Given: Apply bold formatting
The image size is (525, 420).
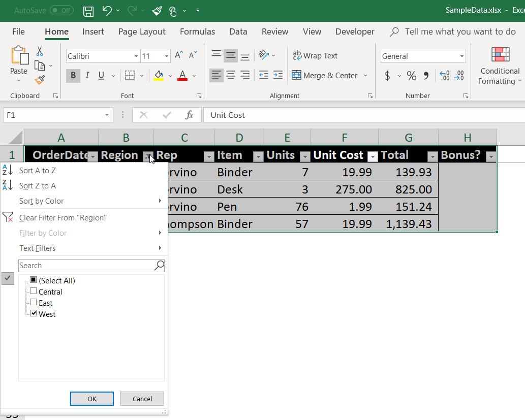Looking at the screenshot, I should (73, 75).
